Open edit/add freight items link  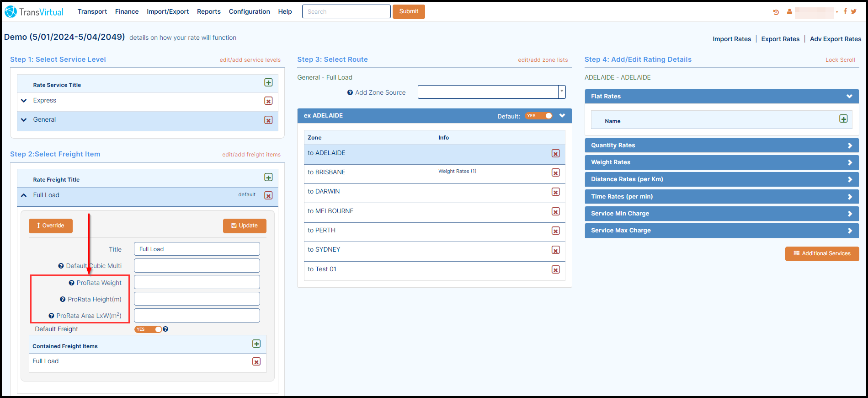click(x=251, y=155)
